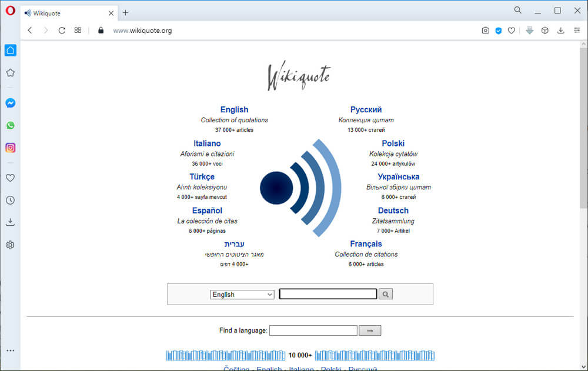Screen dimensions: 588x371
Task: Click the "La colección de citas" tagline
Action: click(x=208, y=221)
